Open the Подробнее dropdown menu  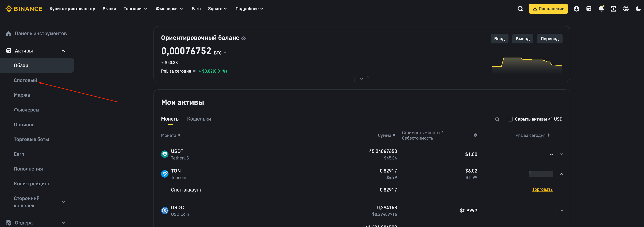pos(249,9)
